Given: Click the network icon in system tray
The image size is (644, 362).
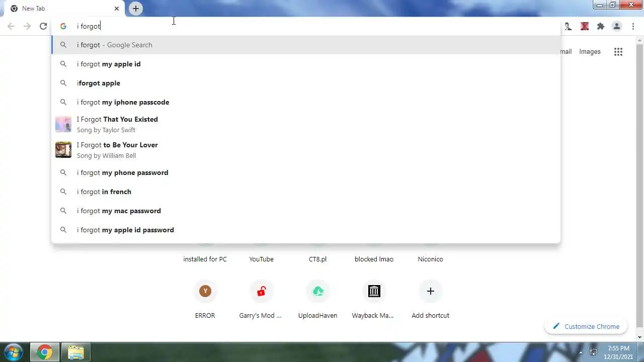Looking at the screenshot, I should pos(593,352).
